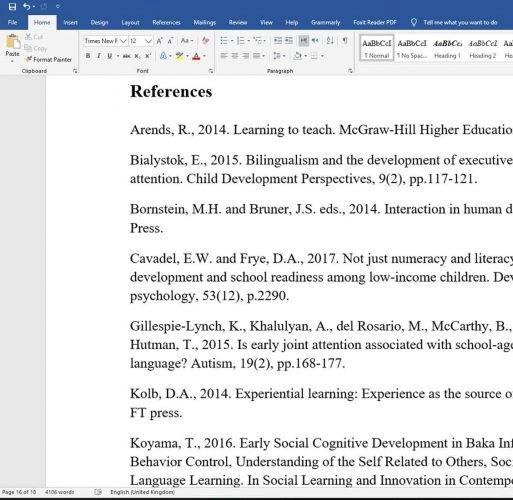Click the Undo arrow icon
Viewport: 513px width, 500px height.
tap(27, 6)
